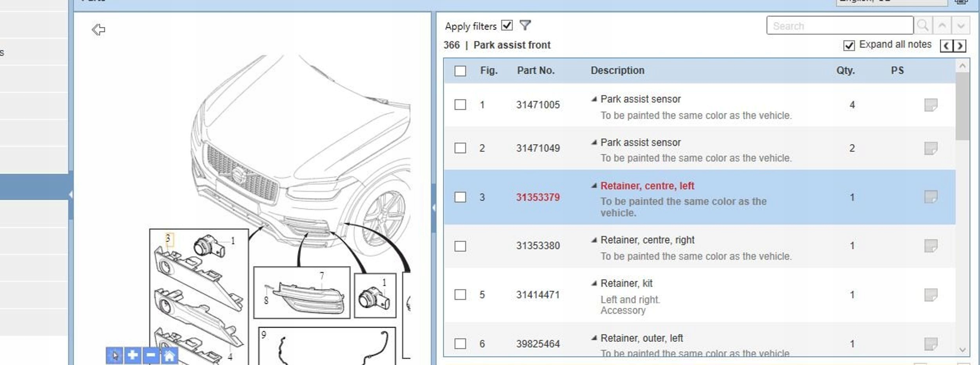This screenshot has height=365, width=980.
Task: Click callout 7 on the grille diagram
Action: (x=321, y=276)
